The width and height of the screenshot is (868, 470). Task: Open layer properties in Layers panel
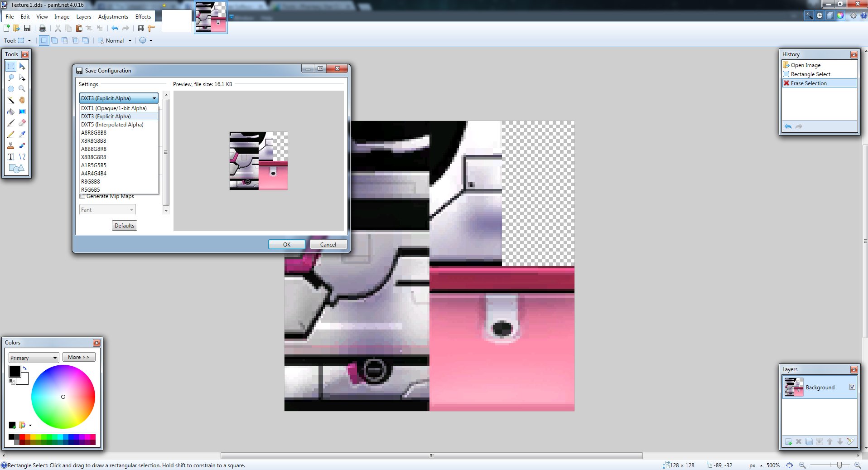pyautogui.click(x=850, y=441)
